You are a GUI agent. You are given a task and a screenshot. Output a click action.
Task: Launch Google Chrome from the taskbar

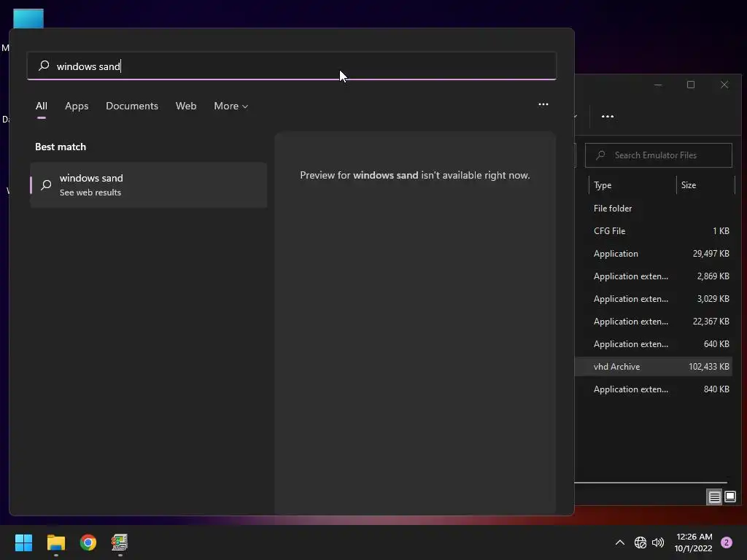(88, 542)
